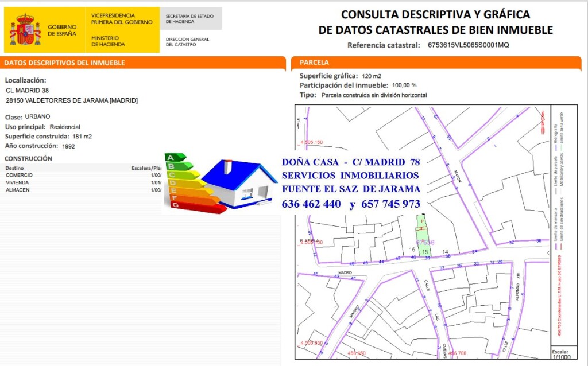Image resolution: width=588 pixels, height=366 pixels.
Task: Click the 'MAYOR' street label on map
Action: pos(458,177)
